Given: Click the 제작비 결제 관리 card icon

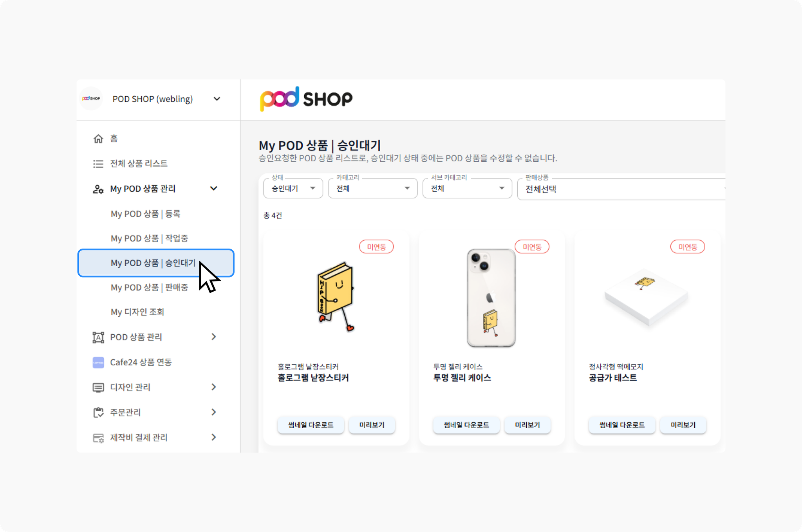Looking at the screenshot, I should (x=98, y=438).
